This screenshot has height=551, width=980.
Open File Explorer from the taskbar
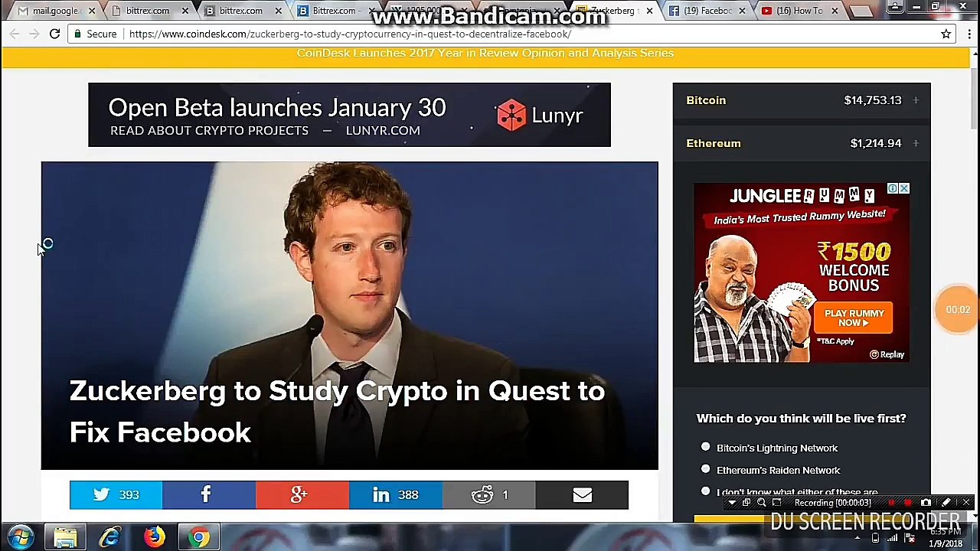point(65,537)
